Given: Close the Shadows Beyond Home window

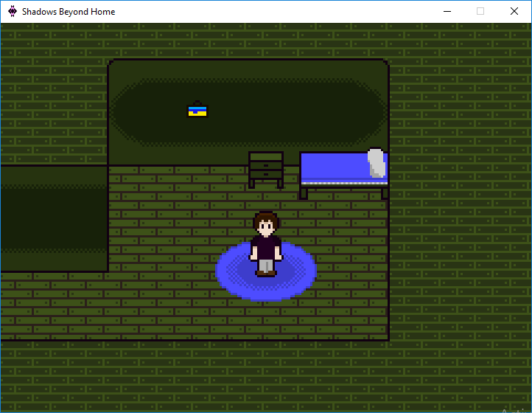Looking at the screenshot, I should click(x=514, y=11).
